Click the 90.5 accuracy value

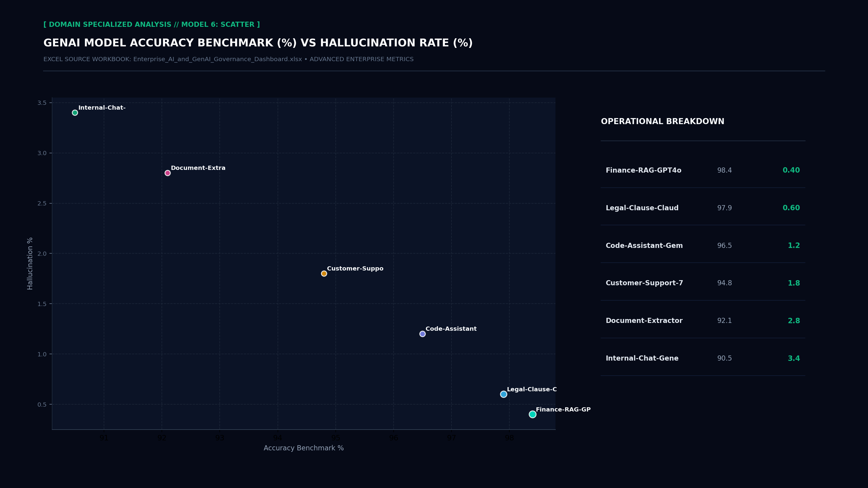pyautogui.click(x=725, y=358)
